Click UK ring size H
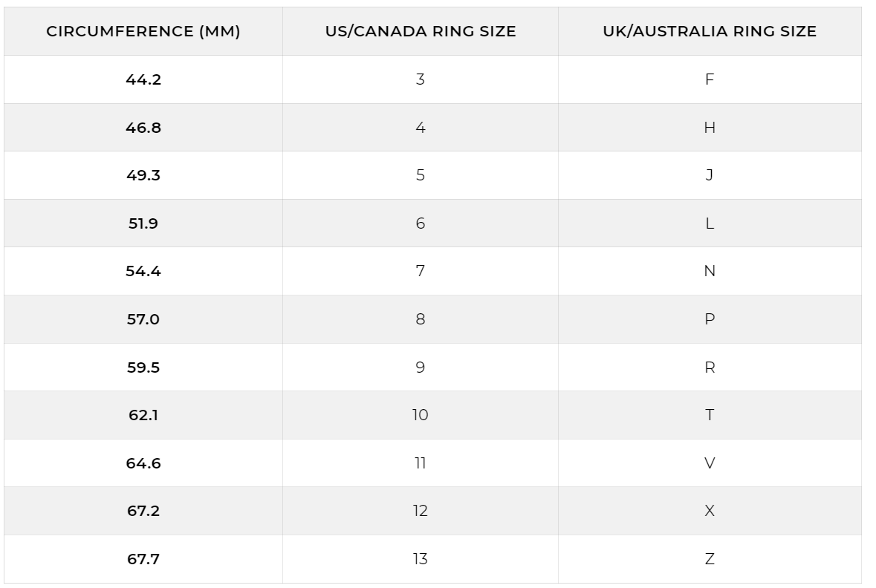This screenshot has height=588, width=876. pos(710,128)
